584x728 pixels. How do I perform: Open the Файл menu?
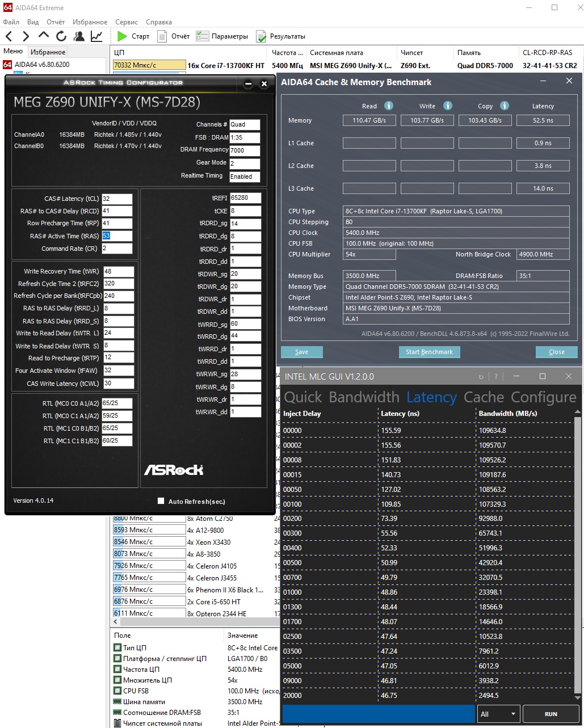[x=11, y=22]
